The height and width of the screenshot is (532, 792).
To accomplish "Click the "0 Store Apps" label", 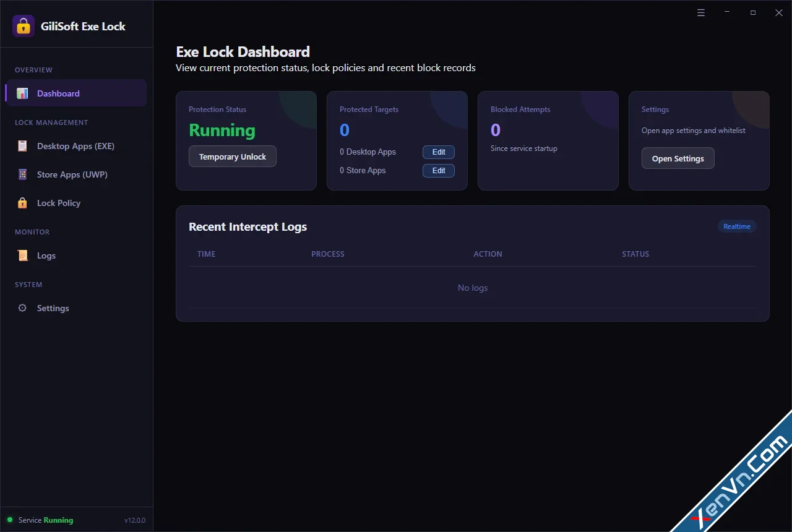I will pos(363,171).
